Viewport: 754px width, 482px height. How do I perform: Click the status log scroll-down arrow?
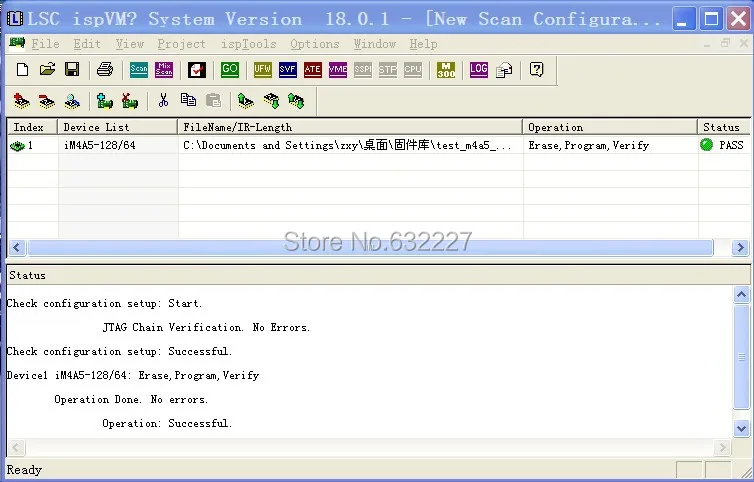click(x=741, y=428)
